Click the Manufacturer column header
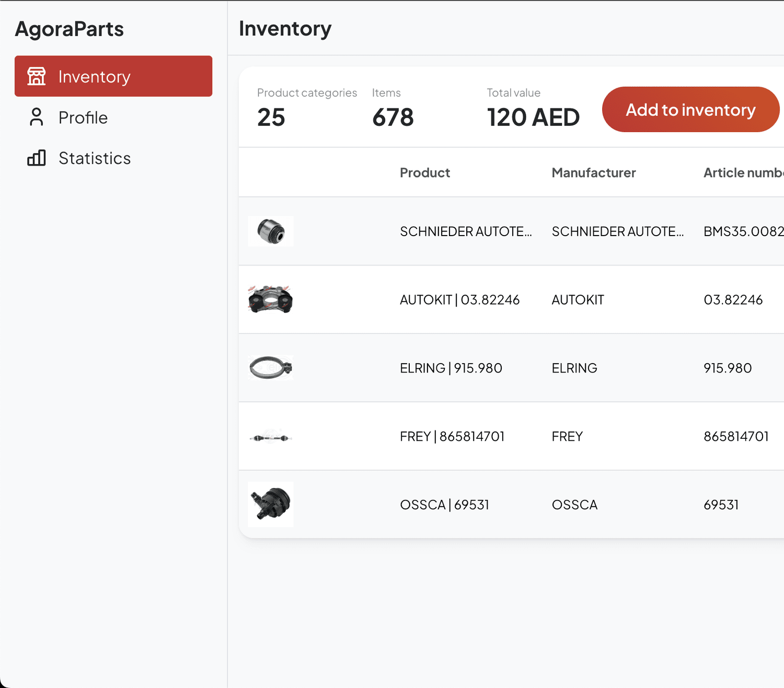784x688 pixels. (x=594, y=173)
